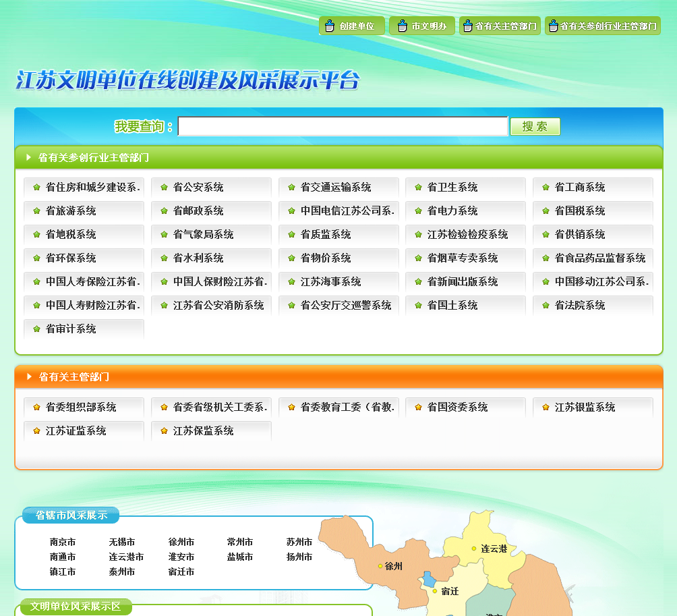Open the 省气象局系统 entry

point(203,235)
